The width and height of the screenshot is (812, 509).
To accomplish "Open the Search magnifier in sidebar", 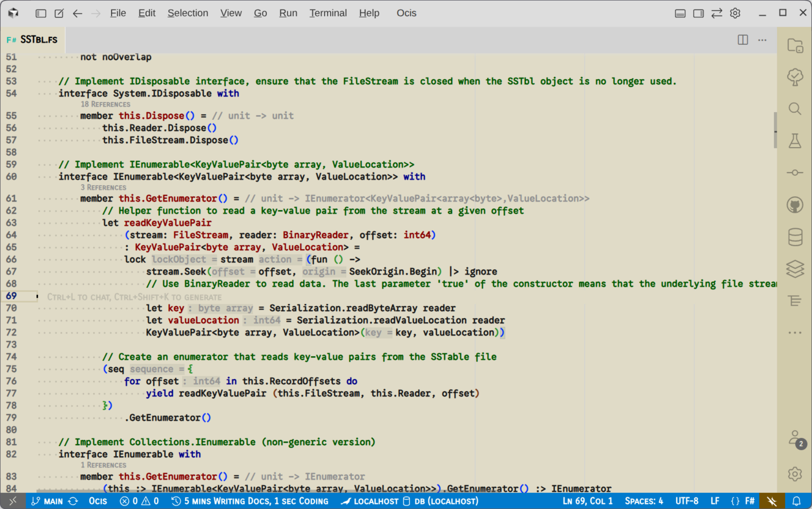I will (x=795, y=109).
